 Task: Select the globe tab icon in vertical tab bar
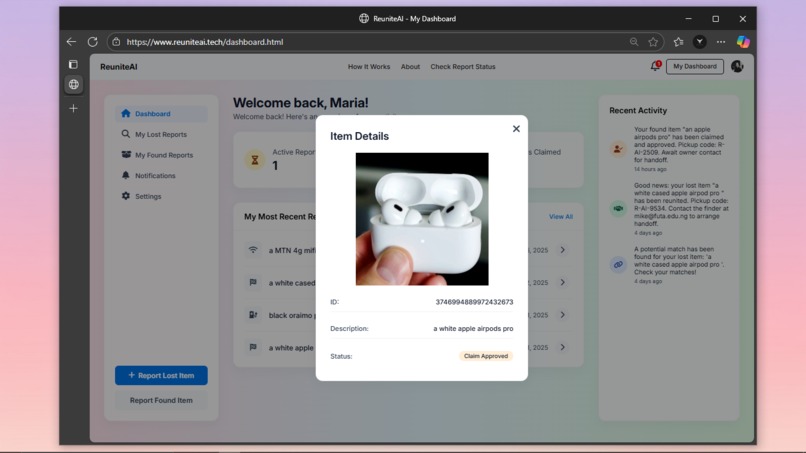click(74, 84)
